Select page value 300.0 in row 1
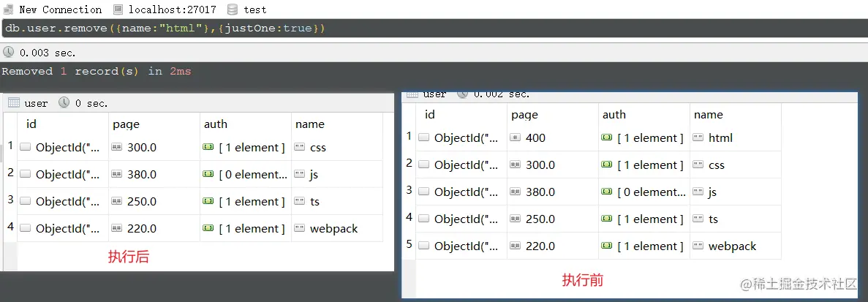The width and height of the screenshot is (868, 302). click(142, 147)
